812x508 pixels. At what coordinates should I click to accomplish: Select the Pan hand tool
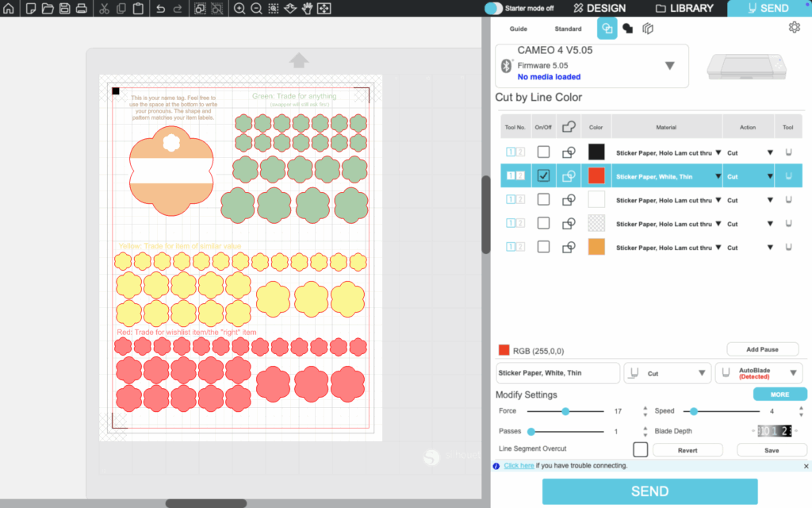(307, 9)
